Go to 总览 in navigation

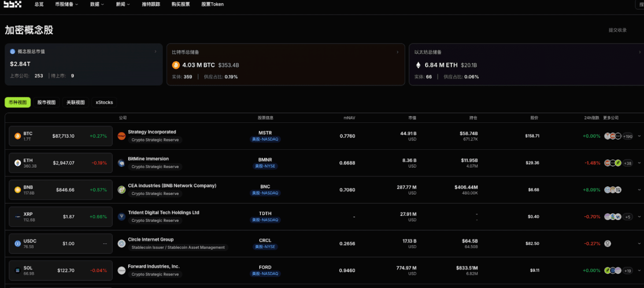point(39,4)
